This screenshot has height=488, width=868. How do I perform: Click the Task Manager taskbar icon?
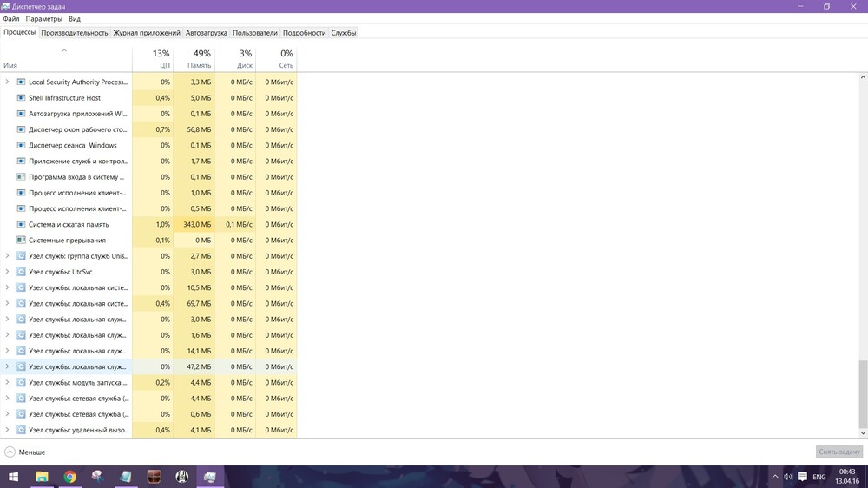click(210, 477)
